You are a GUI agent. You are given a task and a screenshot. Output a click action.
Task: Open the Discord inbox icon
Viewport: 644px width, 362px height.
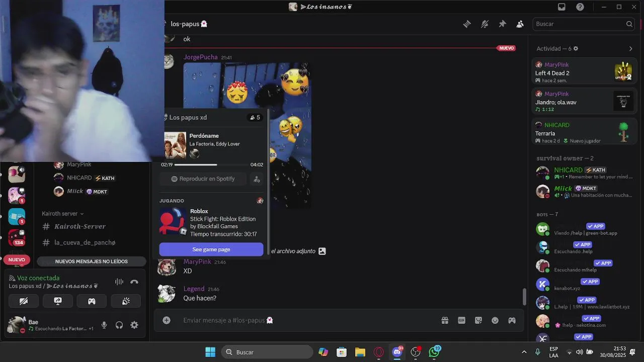click(x=561, y=7)
